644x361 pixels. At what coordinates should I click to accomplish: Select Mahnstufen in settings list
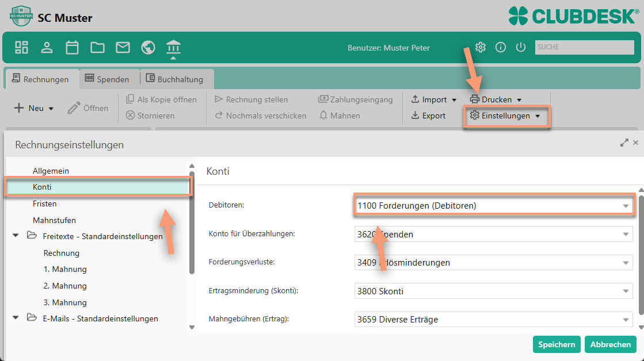(x=54, y=220)
